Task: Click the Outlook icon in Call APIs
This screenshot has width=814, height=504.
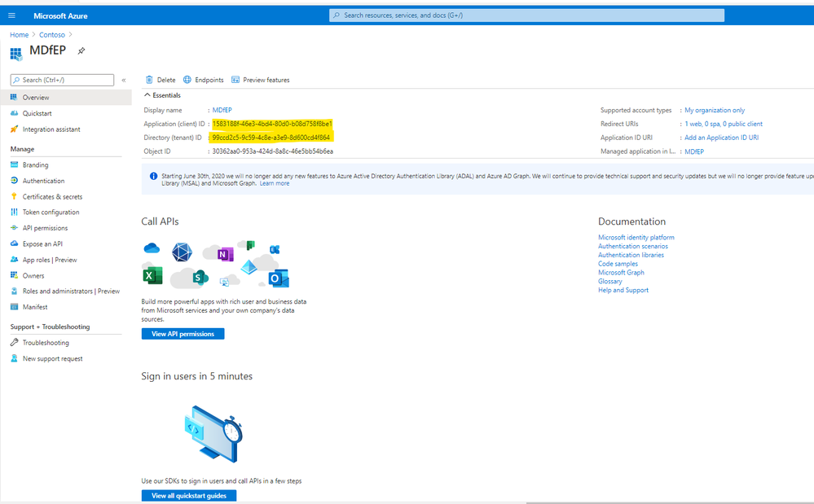Action: [x=278, y=278]
